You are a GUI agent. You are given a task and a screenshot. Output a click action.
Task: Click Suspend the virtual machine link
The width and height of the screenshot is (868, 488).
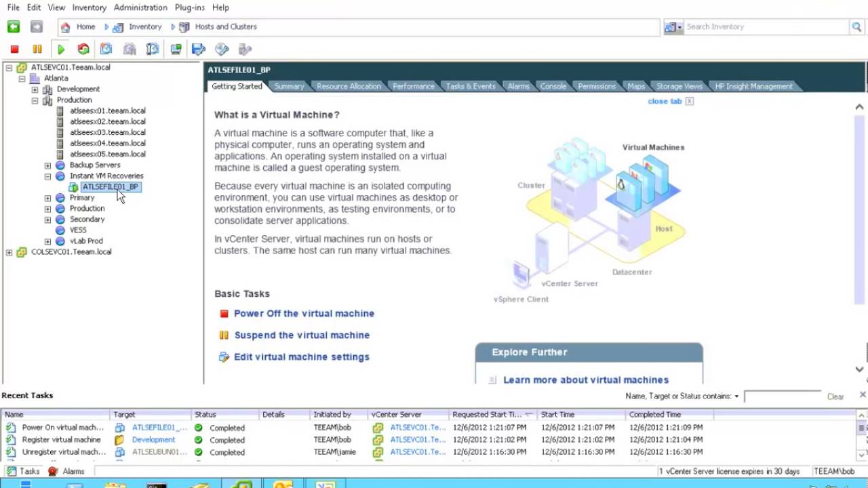point(302,335)
